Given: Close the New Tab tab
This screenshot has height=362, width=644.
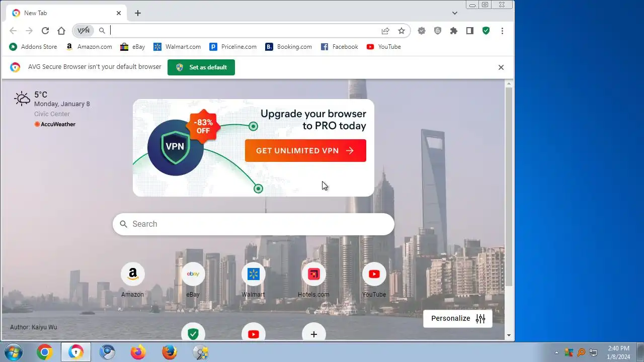Looking at the screenshot, I should tap(119, 13).
